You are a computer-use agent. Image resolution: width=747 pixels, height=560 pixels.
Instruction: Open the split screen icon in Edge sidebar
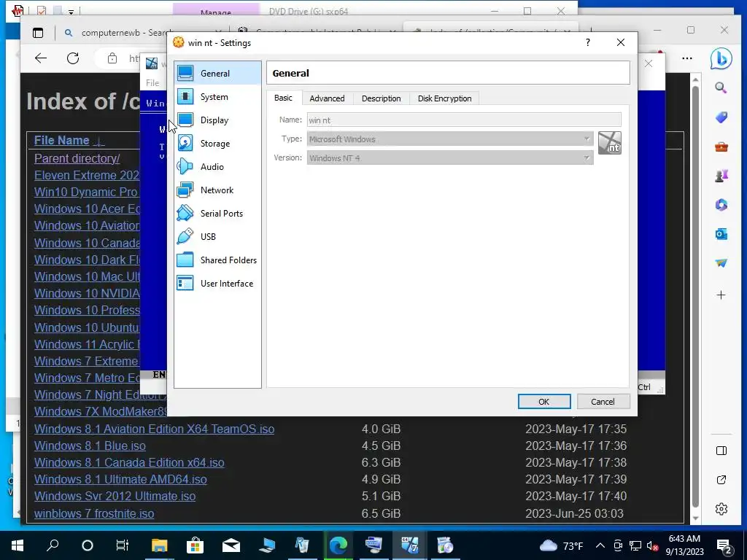721,451
